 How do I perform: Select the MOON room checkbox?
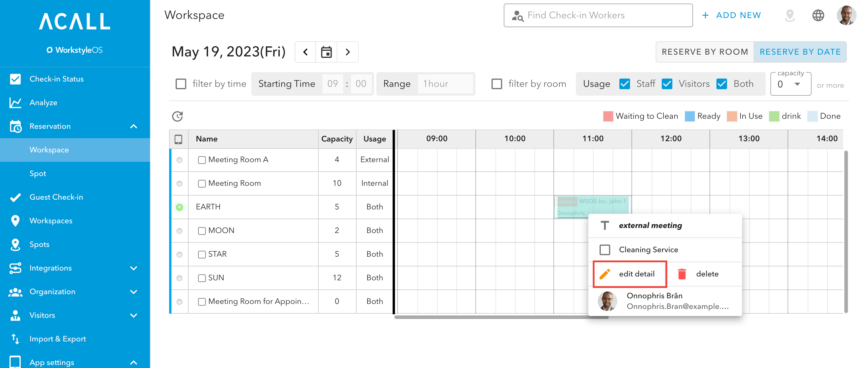(x=202, y=231)
